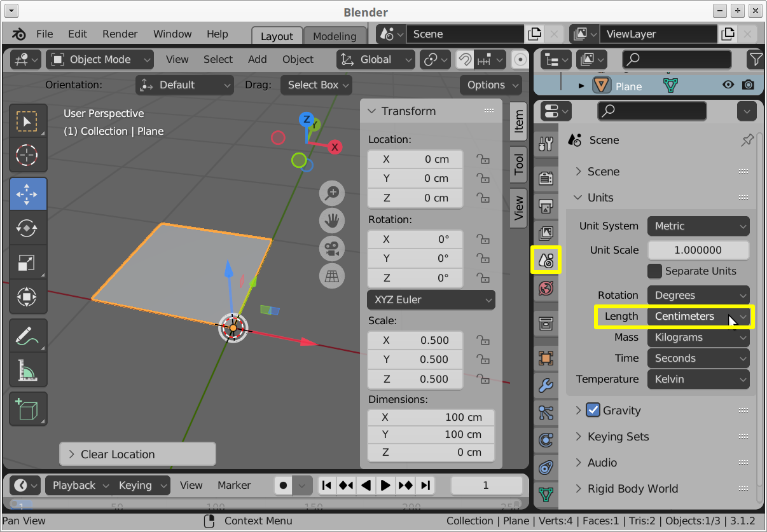
Task: Toggle lock on Scale Z
Action: [483, 379]
